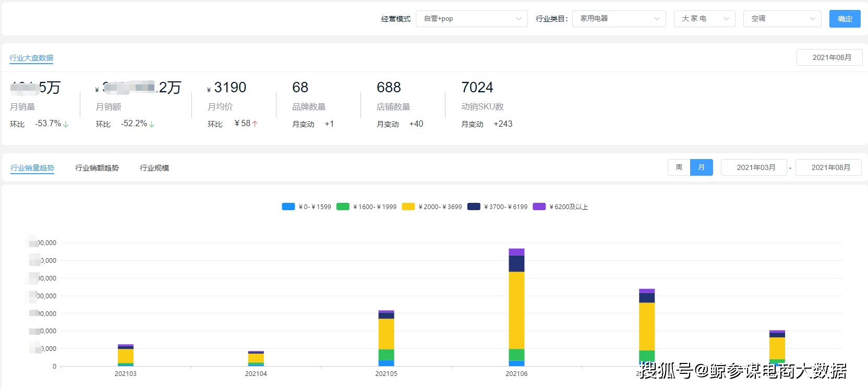Select the 月 monthly view toggle
The image size is (868, 389).
point(702,167)
